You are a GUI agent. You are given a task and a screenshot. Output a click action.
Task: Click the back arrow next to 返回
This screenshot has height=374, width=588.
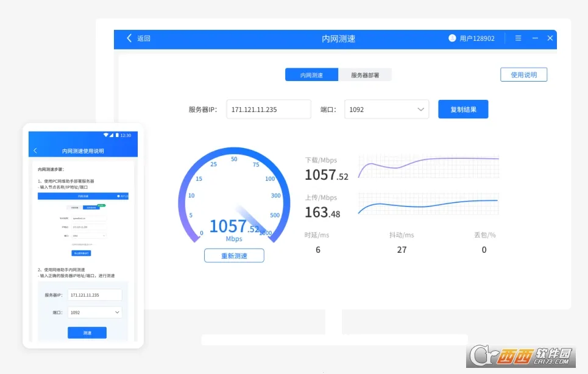click(x=129, y=38)
